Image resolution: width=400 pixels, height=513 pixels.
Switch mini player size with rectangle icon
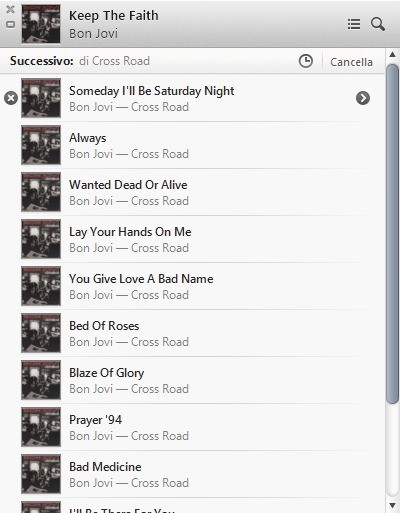[x=10, y=24]
